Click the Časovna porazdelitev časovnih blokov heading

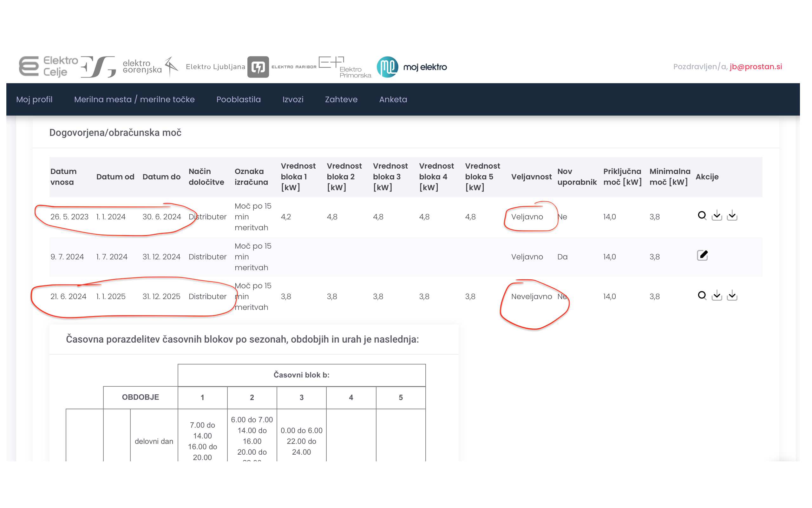point(242,339)
